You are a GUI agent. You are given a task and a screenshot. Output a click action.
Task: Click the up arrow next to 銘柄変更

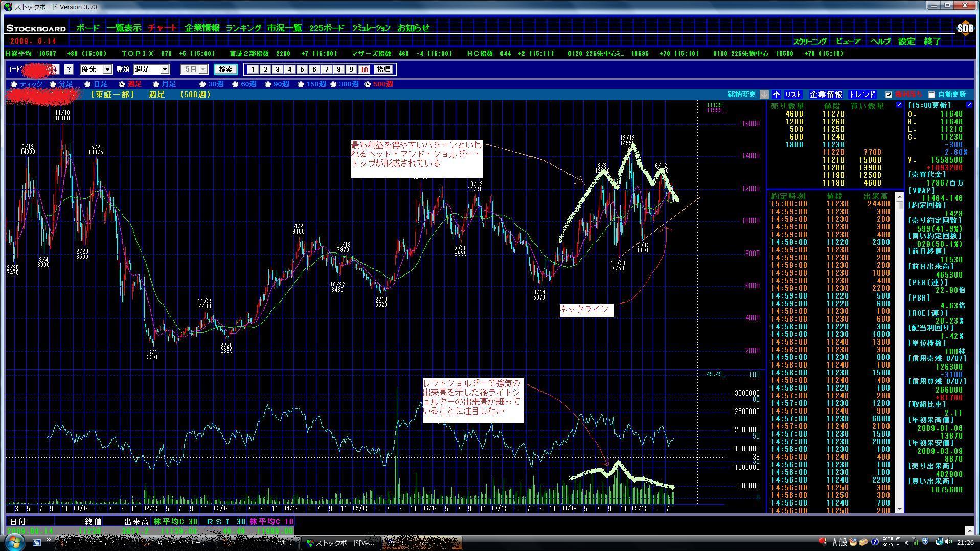(x=777, y=95)
